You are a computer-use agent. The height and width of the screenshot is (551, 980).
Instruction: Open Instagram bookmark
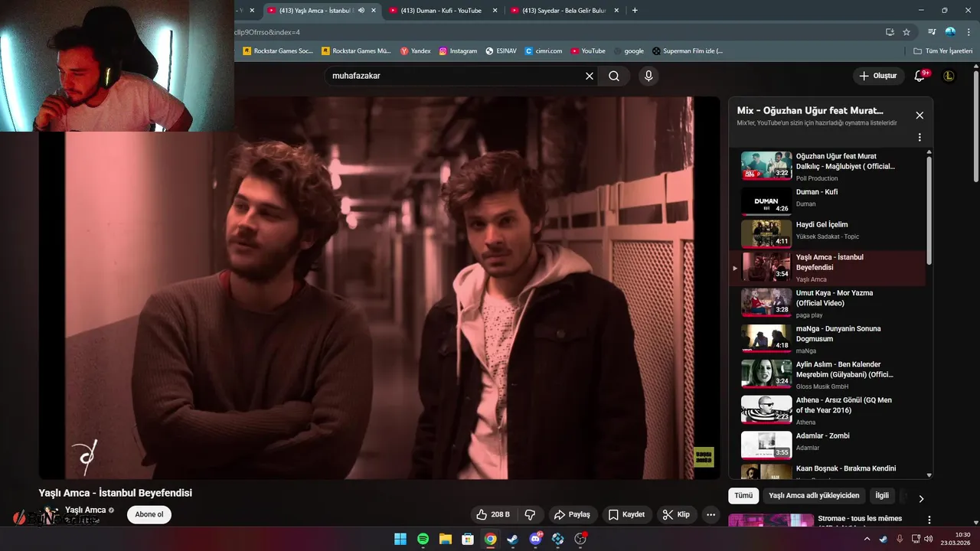pos(458,51)
